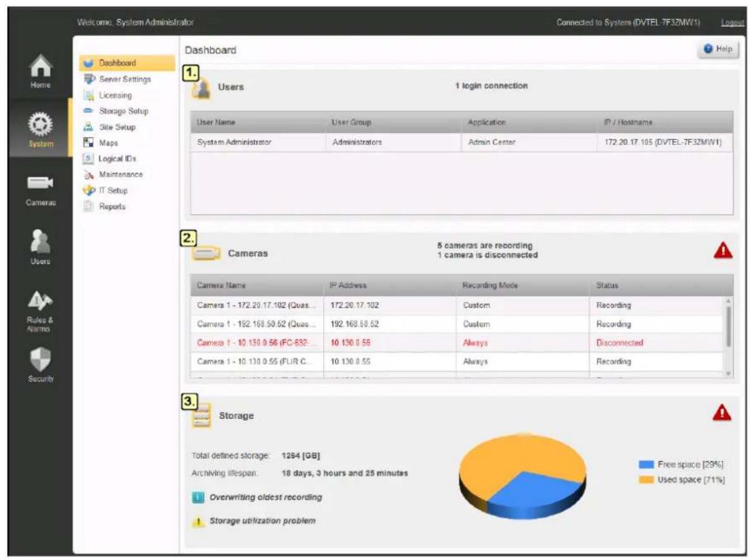Click the Logical IDs icon
This screenshot has height=560, width=750.
[88, 158]
